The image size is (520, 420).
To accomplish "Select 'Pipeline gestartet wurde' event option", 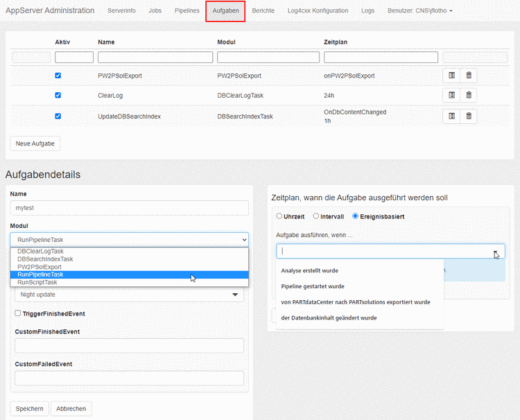I will click(313, 286).
